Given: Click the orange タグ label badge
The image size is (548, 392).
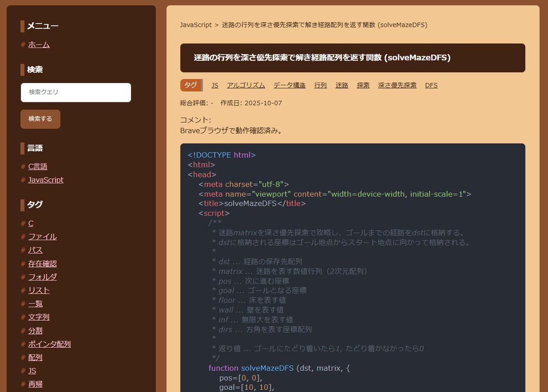Looking at the screenshot, I should coord(191,85).
